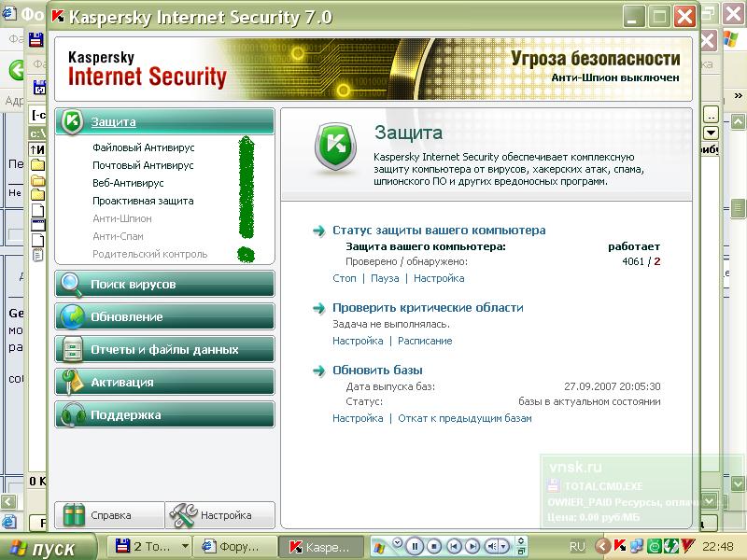Click the key icon for Активация

tap(71, 383)
